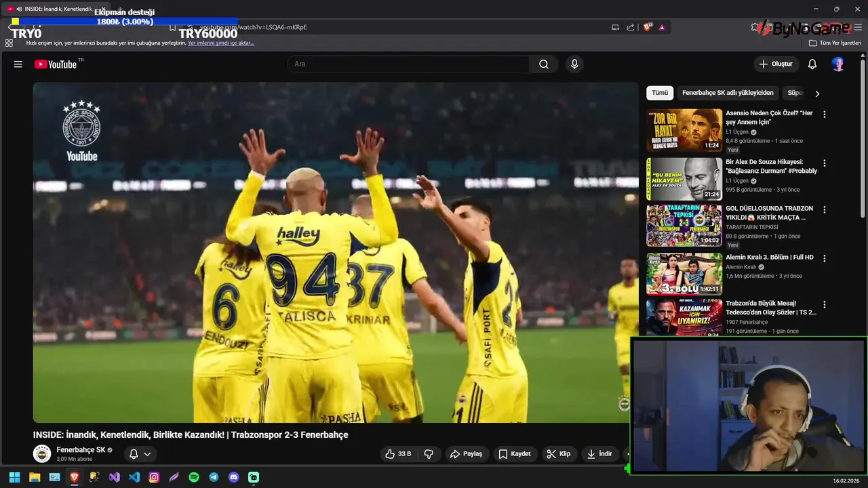Advance the filter chips with the right arrow
Screen dimensions: 868x488
pos(817,94)
